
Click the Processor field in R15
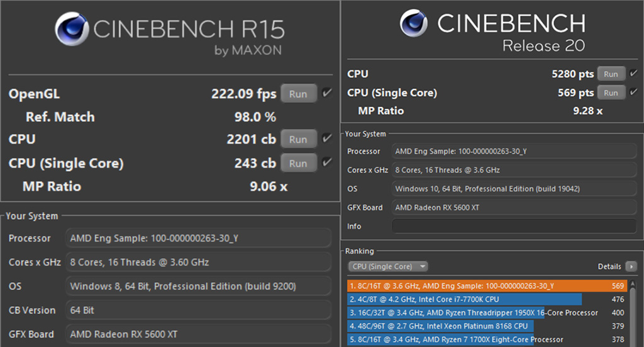click(x=198, y=238)
